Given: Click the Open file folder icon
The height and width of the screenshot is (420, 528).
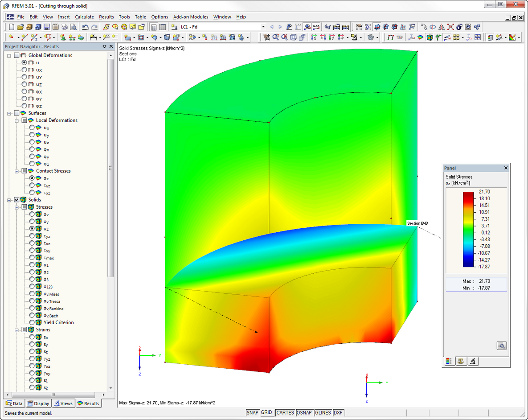Looking at the screenshot, I should (20, 27).
